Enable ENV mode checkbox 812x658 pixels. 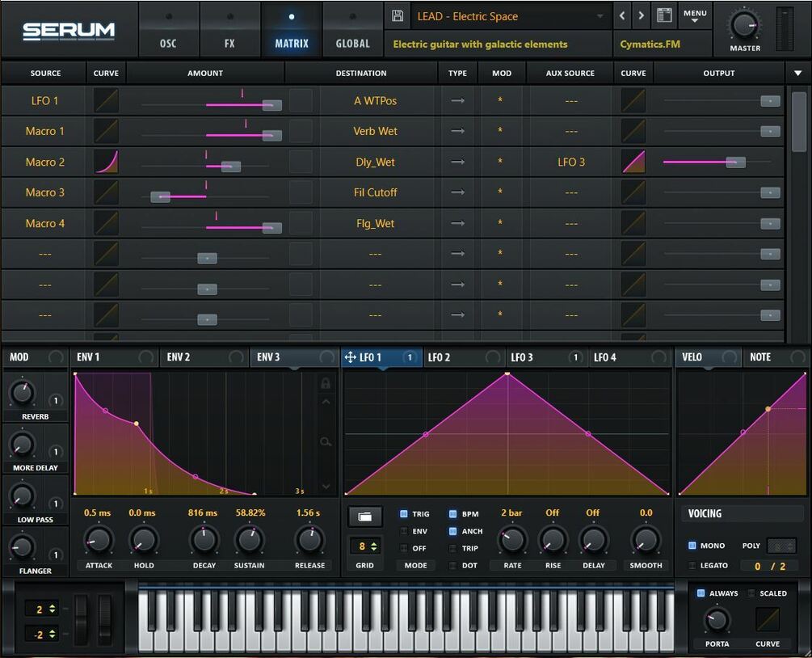coord(404,531)
